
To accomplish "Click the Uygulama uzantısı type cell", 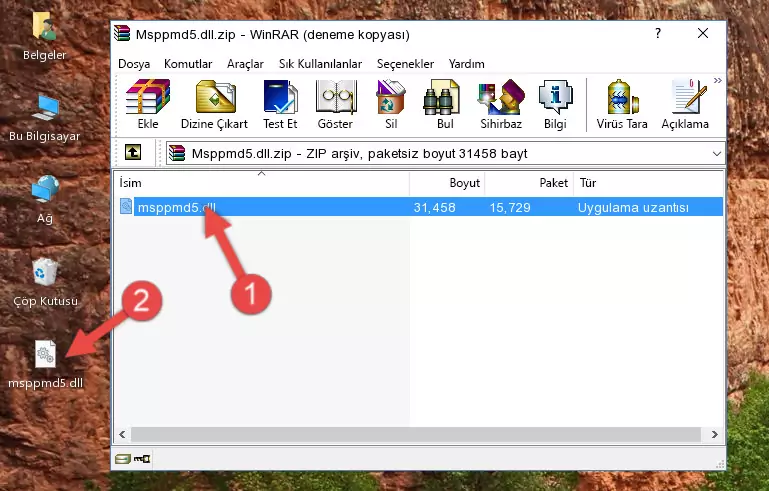I will [633, 207].
